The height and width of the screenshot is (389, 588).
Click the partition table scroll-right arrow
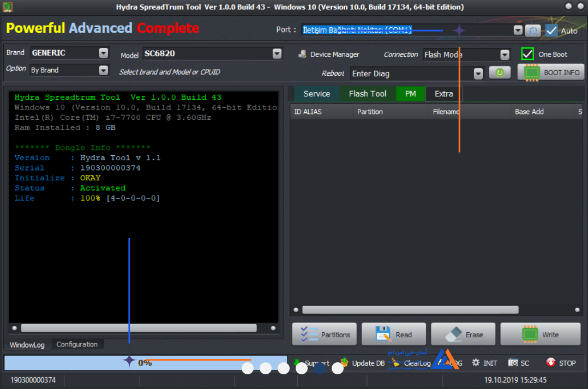point(577,309)
